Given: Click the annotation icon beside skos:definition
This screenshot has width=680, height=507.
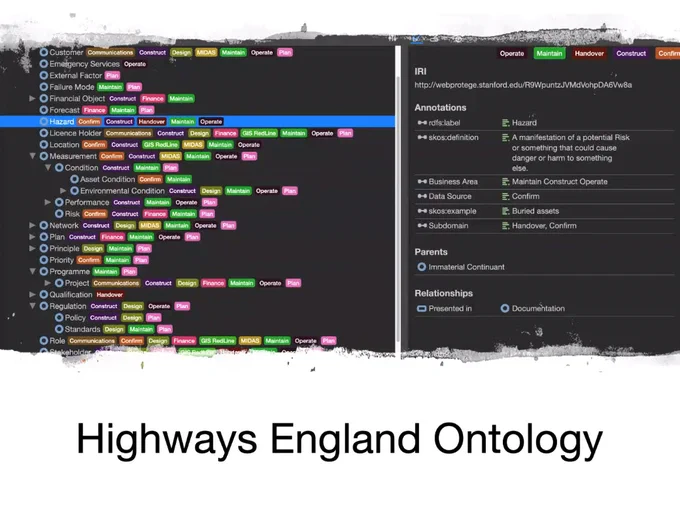Looking at the screenshot, I should (x=422, y=137).
